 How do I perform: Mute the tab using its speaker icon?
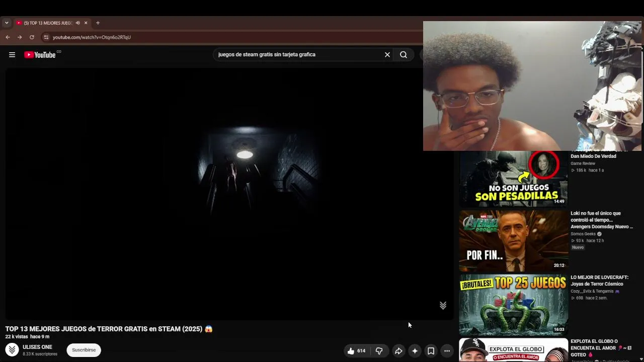tap(77, 23)
